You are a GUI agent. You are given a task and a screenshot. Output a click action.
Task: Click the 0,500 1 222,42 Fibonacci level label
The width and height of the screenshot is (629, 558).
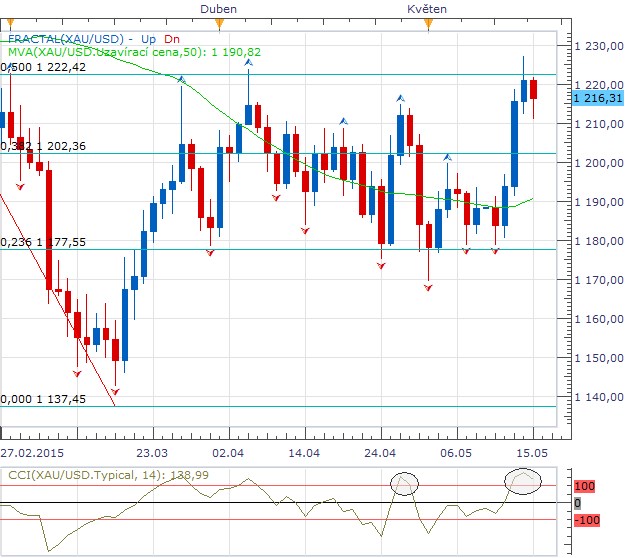(43, 67)
